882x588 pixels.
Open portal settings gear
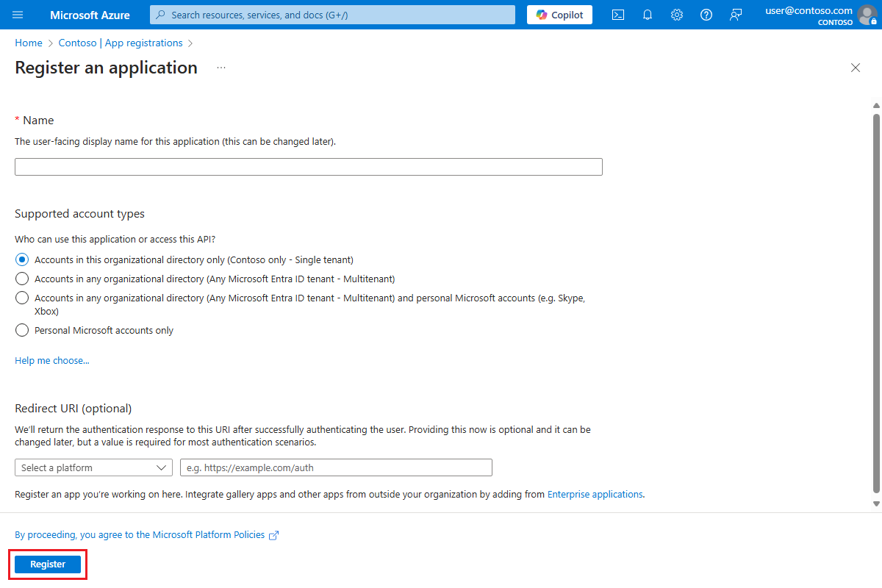click(x=677, y=15)
